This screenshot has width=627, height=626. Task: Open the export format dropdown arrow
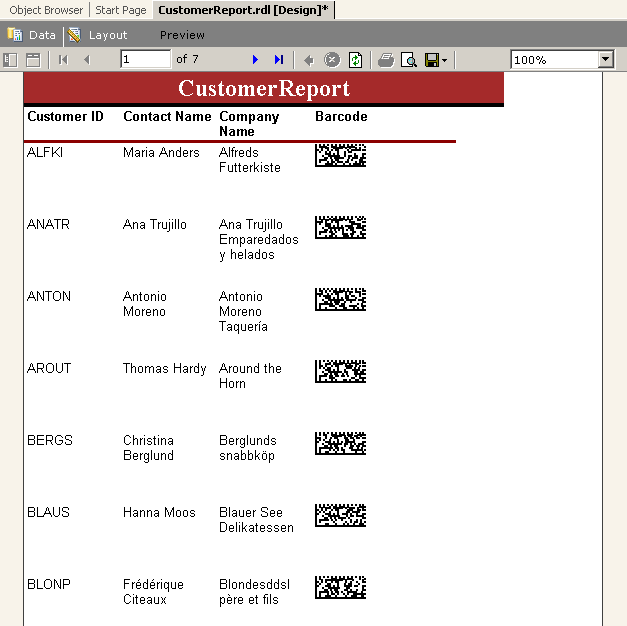tap(445, 61)
